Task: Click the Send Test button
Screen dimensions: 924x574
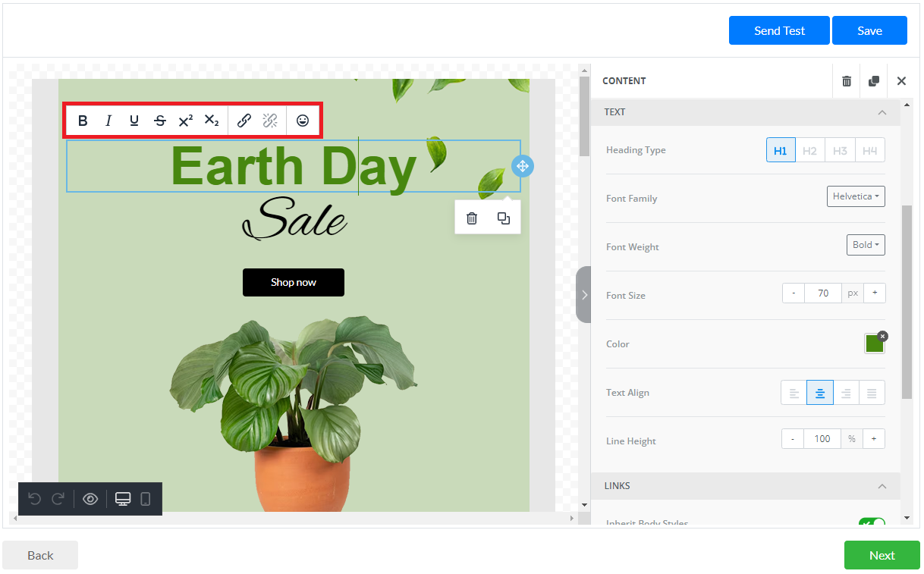Action: [x=779, y=31]
